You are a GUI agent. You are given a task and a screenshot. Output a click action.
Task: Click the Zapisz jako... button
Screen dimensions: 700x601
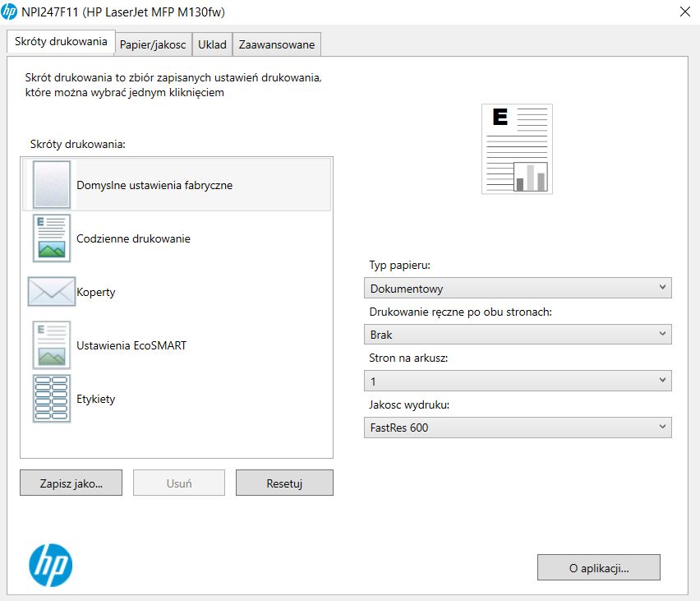click(71, 483)
